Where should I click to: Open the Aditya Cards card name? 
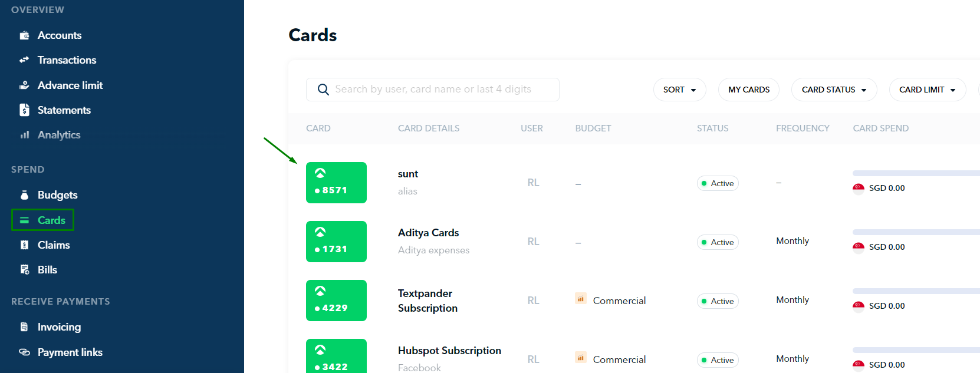pyautogui.click(x=428, y=233)
